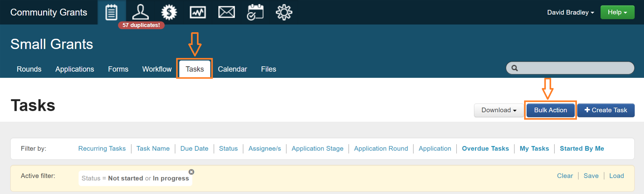Go to the Workflow tab

[x=157, y=69]
